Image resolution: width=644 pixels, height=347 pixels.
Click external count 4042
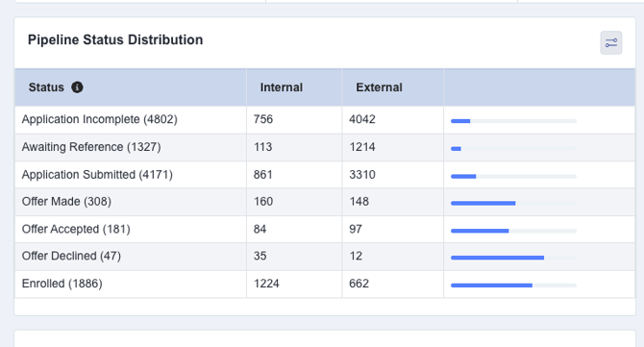(361, 119)
